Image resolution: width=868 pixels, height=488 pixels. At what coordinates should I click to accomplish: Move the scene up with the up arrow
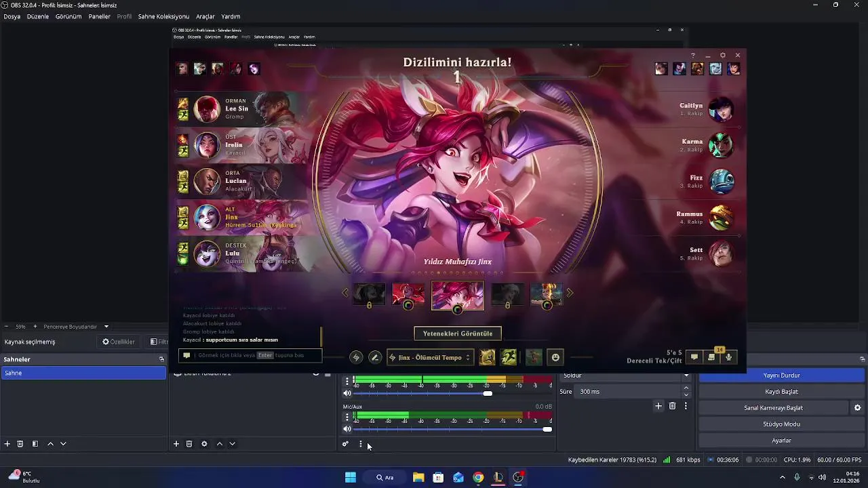50,444
